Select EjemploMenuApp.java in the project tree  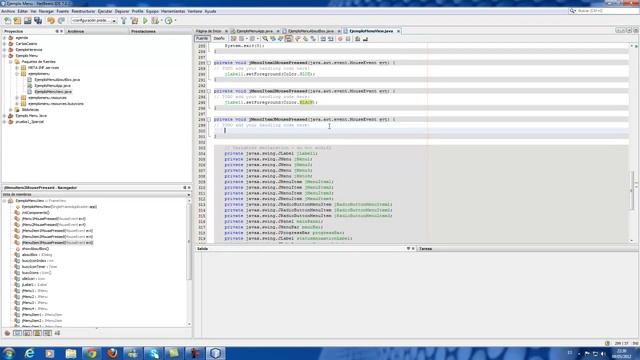[52, 86]
